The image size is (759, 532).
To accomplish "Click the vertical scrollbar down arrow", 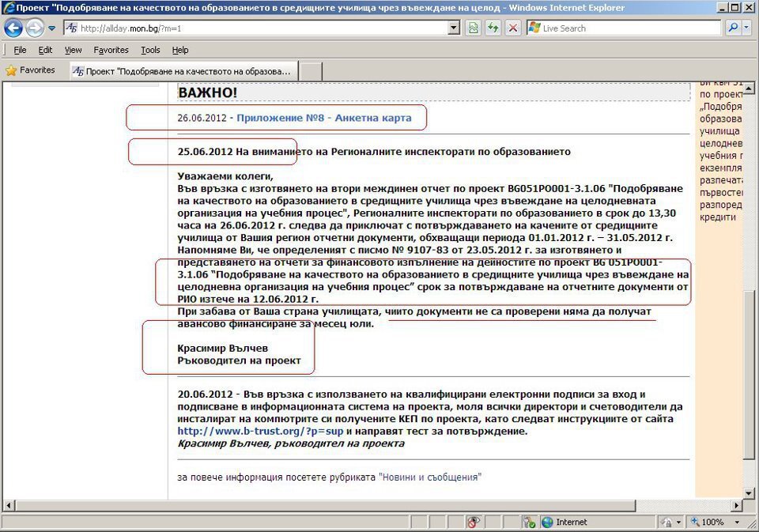I will [749, 493].
